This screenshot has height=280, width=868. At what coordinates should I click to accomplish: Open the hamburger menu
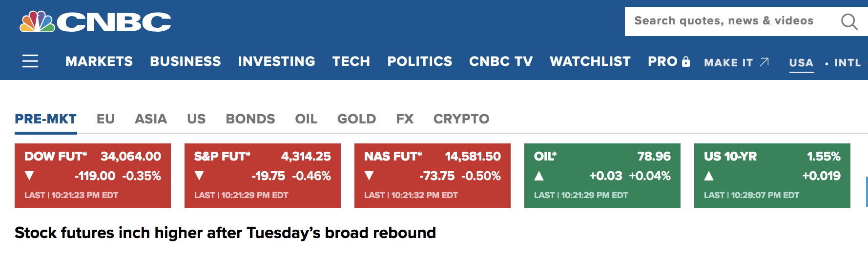click(30, 61)
